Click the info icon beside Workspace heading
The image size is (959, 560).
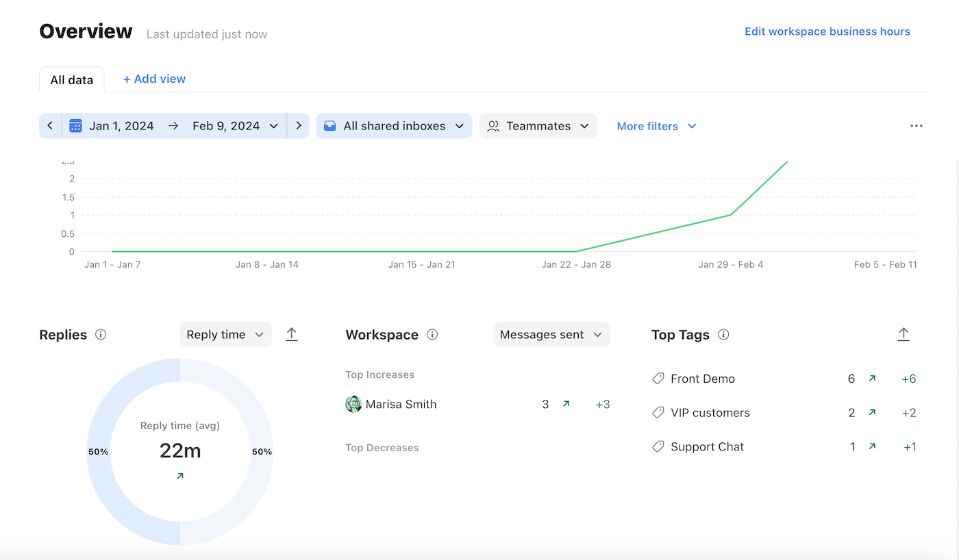[x=432, y=335]
